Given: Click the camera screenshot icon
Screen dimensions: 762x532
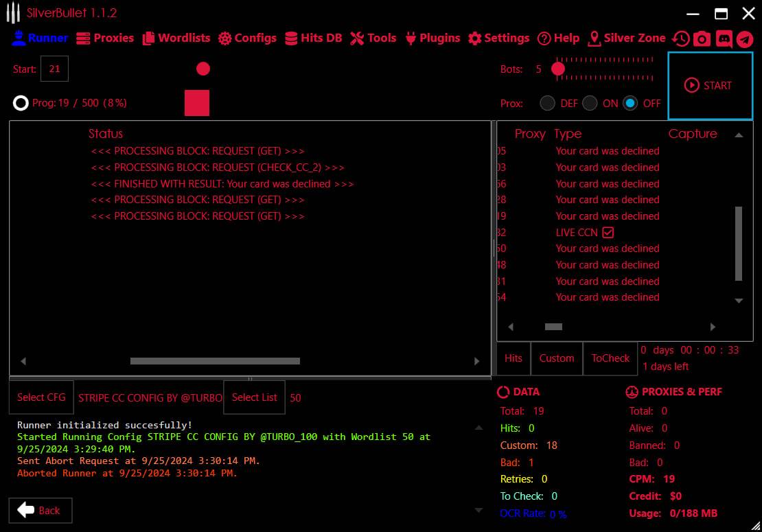Looking at the screenshot, I should coord(702,39).
